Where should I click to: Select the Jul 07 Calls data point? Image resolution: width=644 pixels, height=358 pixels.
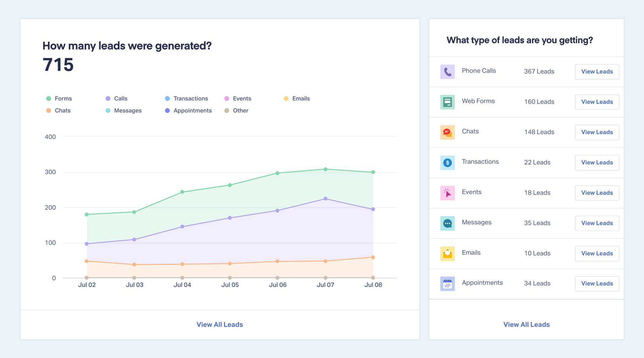click(x=325, y=199)
